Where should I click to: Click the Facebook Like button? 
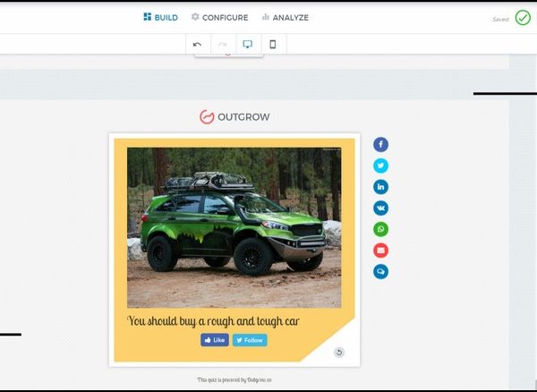(x=215, y=340)
